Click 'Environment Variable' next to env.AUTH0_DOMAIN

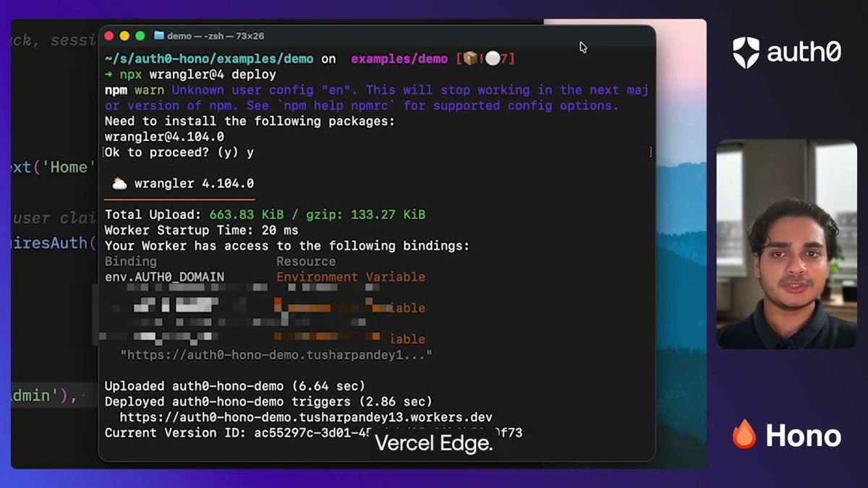coord(351,277)
